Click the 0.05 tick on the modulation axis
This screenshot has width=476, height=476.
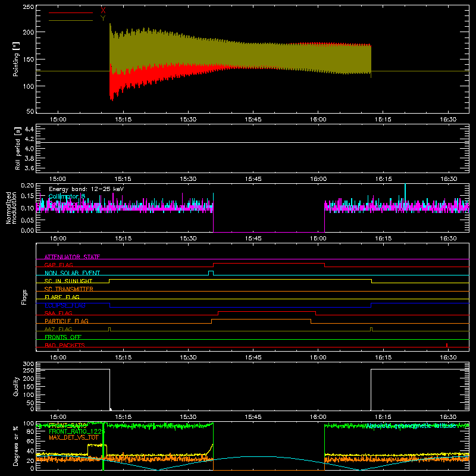27,220
